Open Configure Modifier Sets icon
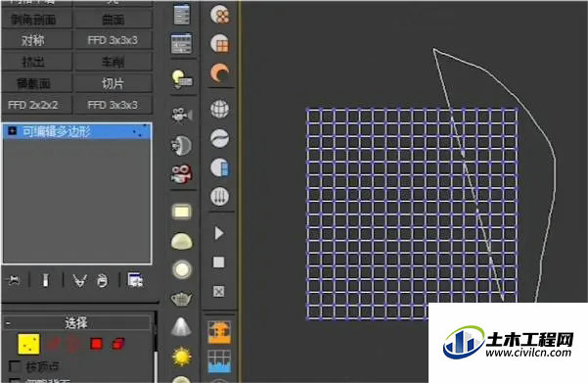 pyautogui.click(x=135, y=280)
